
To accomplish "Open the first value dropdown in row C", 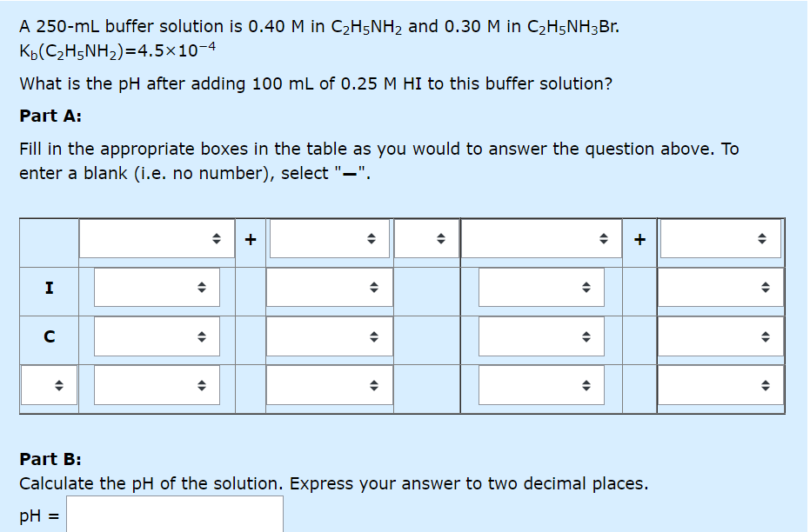I will 157,336.
